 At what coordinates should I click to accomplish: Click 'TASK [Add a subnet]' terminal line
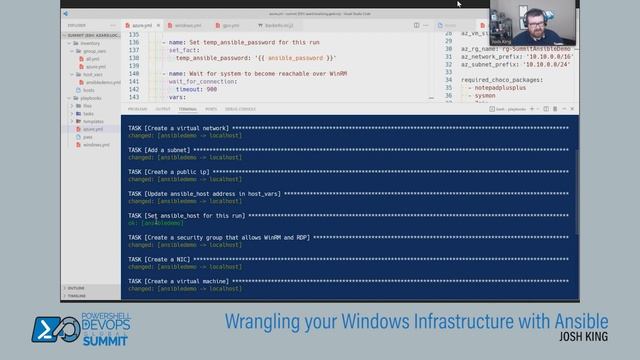159,150
